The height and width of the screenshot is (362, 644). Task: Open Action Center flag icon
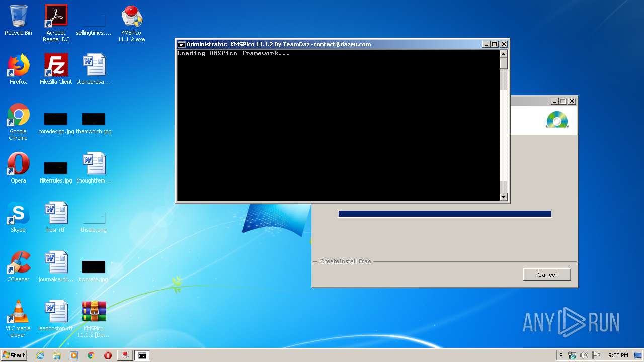pos(596,355)
